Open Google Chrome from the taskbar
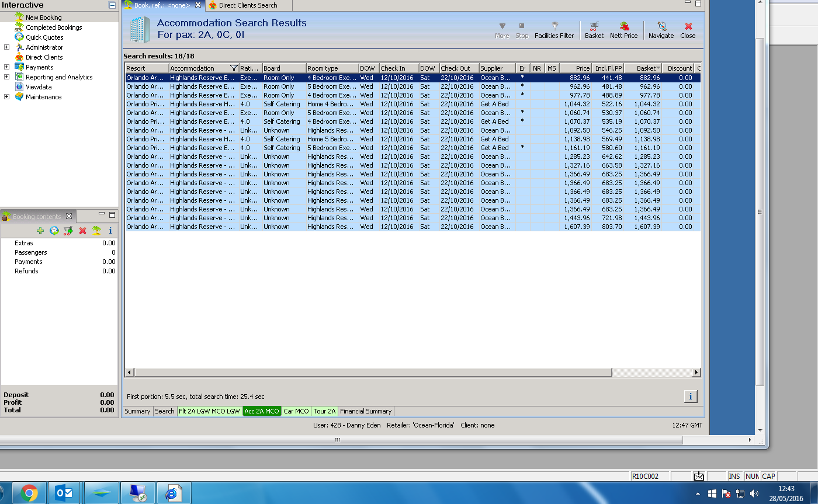 pyautogui.click(x=28, y=493)
